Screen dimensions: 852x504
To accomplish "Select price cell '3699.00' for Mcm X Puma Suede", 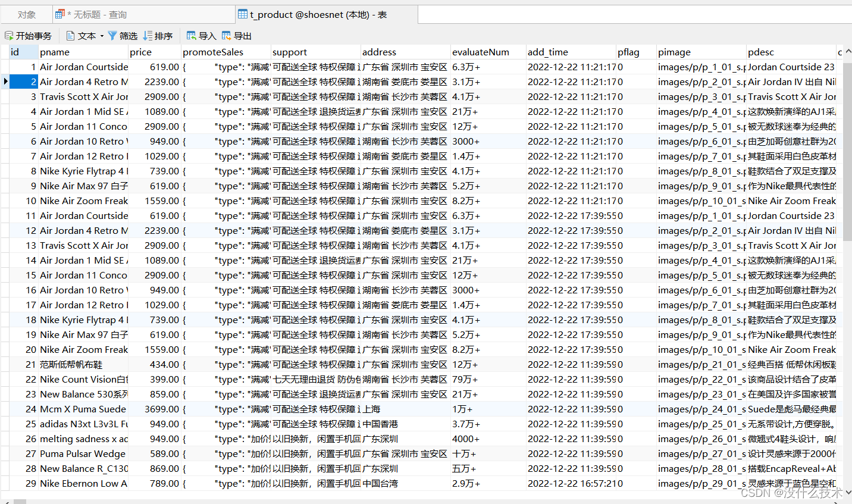I will 155,409.
